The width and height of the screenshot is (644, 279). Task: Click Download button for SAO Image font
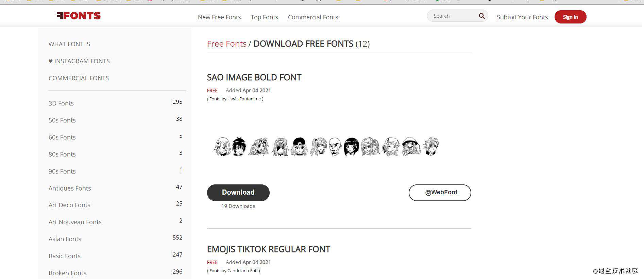(x=238, y=193)
